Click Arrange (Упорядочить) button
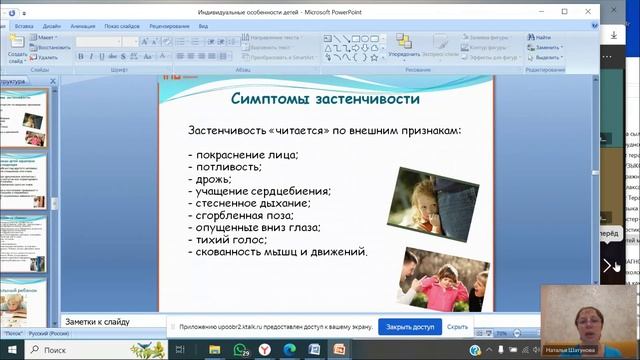 coord(404,47)
